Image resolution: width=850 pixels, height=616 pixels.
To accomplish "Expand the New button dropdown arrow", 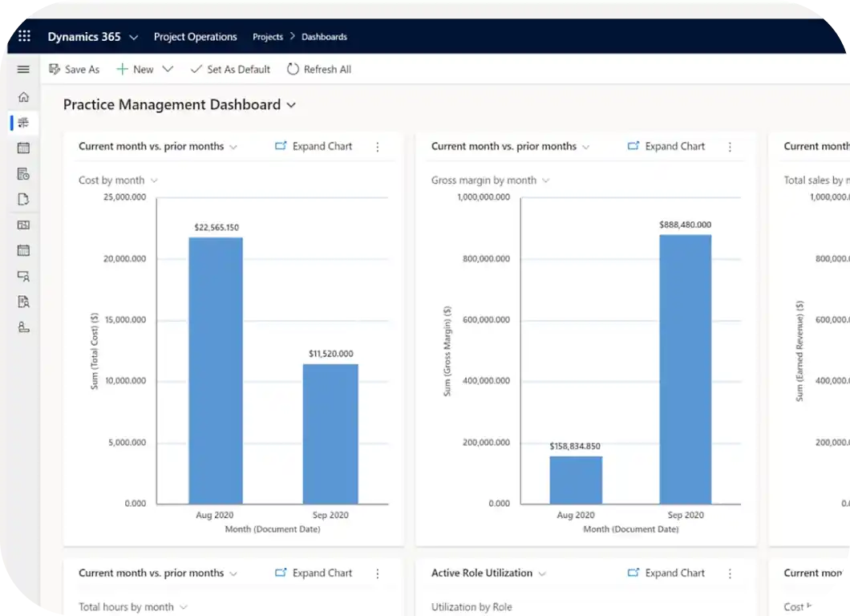I will click(x=168, y=69).
